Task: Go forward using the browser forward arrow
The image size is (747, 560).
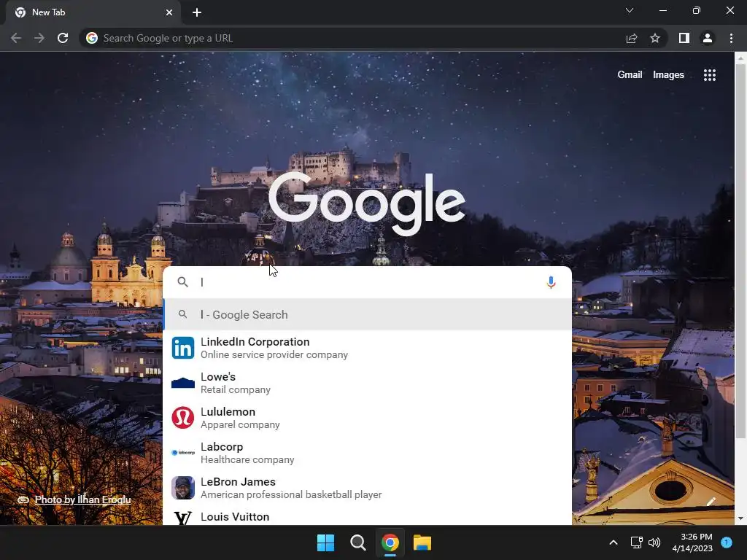Action: [x=39, y=38]
